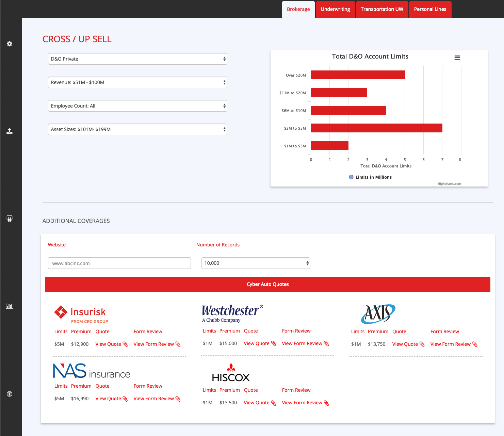The width and height of the screenshot is (504, 436).
Task: Switch to the Underwriting tab
Action: point(335,9)
